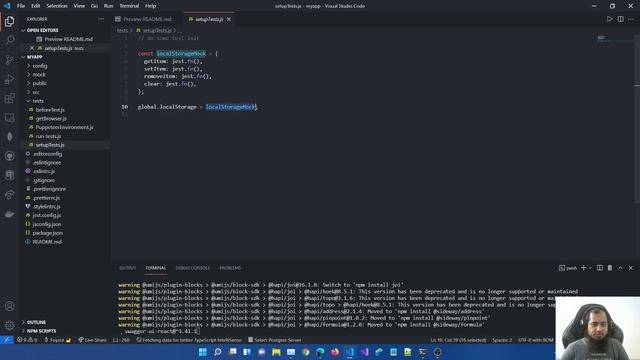Open the Terminal menu
640x360 pixels.
pyautogui.click(x=129, y=6)
